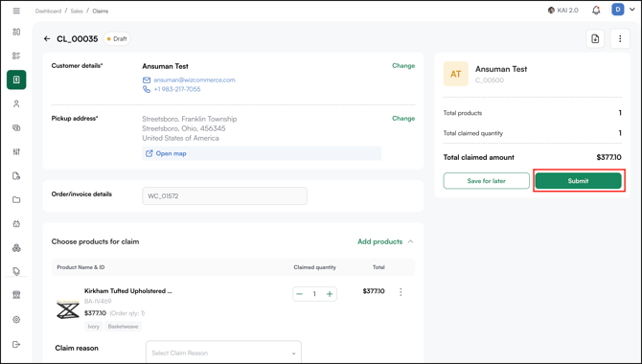Open the dashboard grid icon in sidebar
Image resolution: width=642 pixels, height=364 pixels.
coord(16,32)
